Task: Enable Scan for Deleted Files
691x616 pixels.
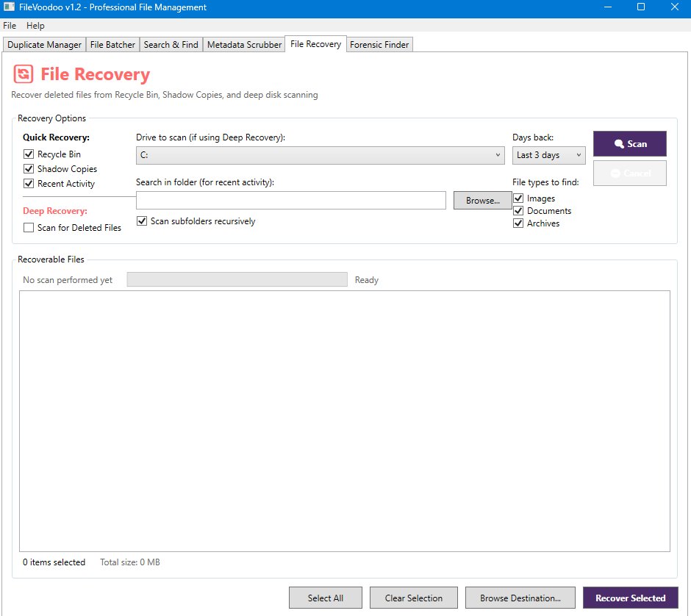Action: click(29, 228)
